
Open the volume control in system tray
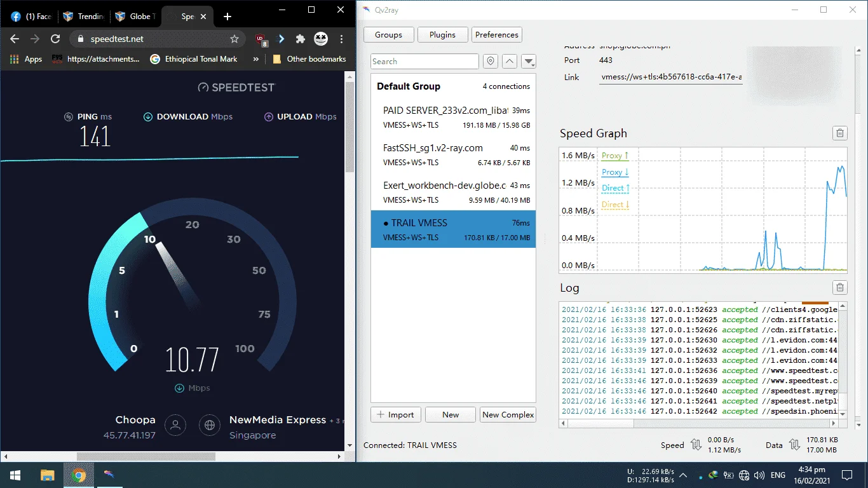(x=759, y=475)
